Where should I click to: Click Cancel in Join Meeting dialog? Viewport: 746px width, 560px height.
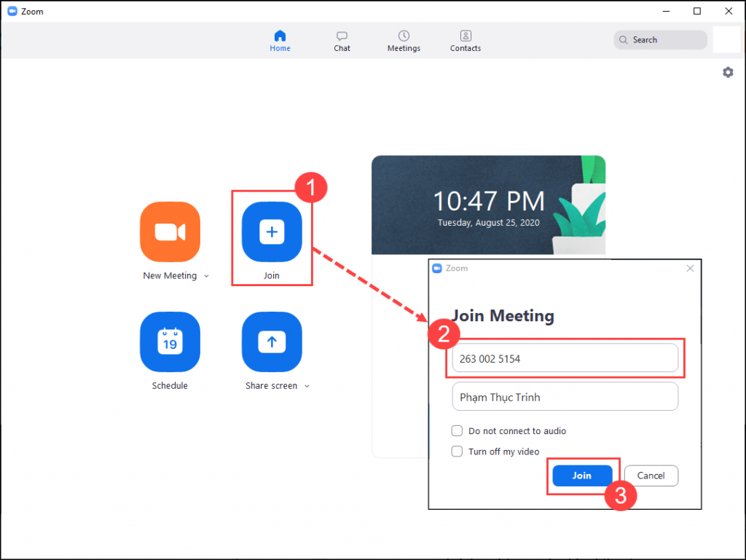(x=651, y=476)
